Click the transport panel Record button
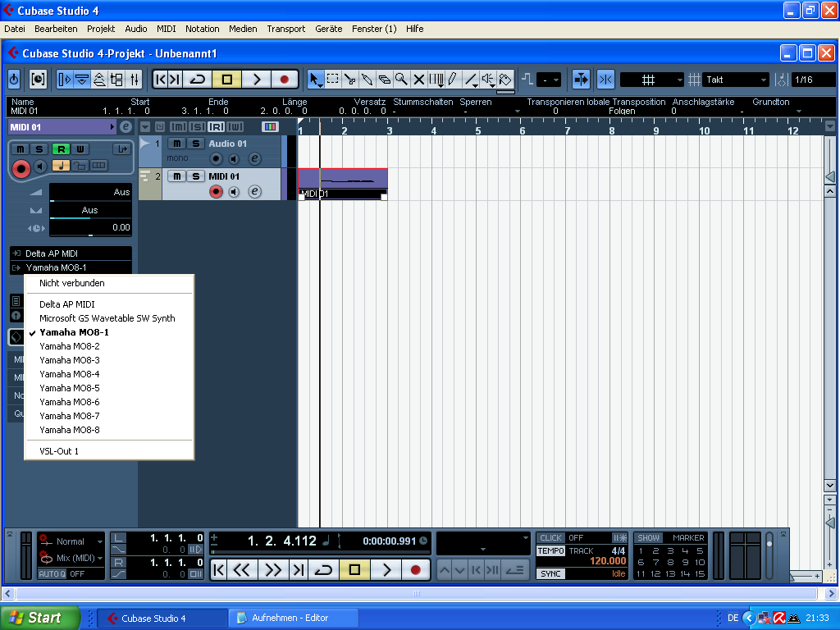 (415, 570)
